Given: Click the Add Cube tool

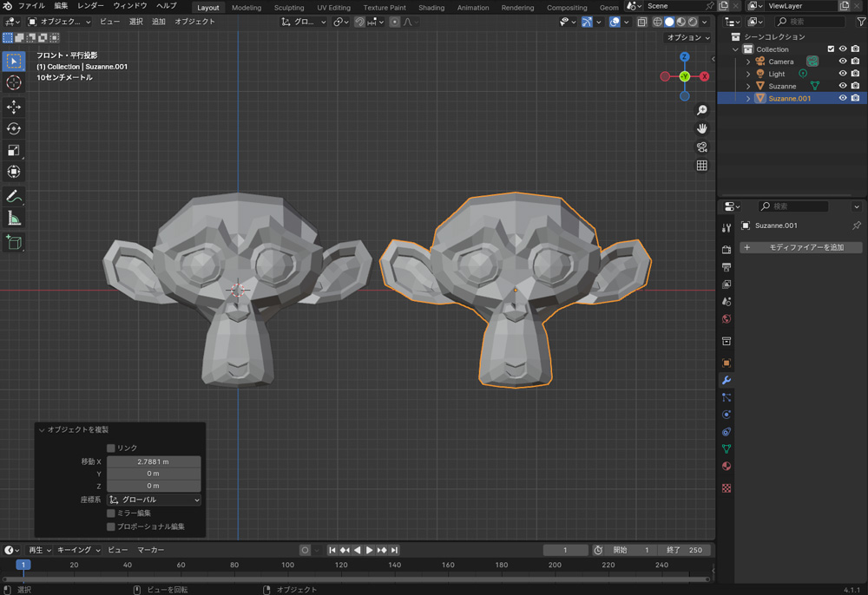Looking at the screenshot, I should coord(14,243).
